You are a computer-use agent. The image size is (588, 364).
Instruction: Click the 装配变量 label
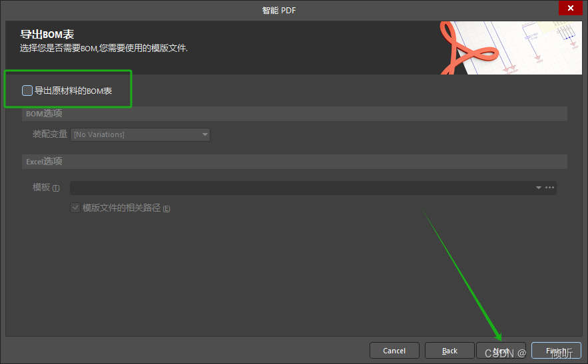point(49,134)
